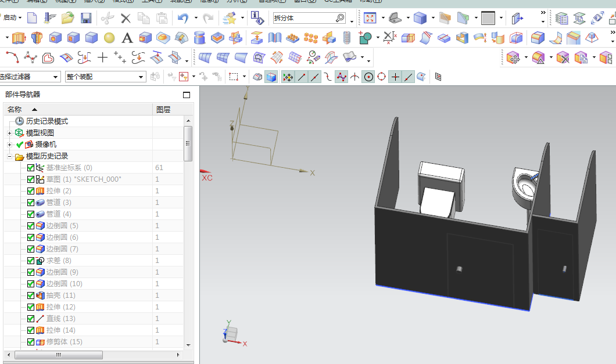Open the Command Finder star icon
Viewport: 616px width, 364px height.
(230, 18)
